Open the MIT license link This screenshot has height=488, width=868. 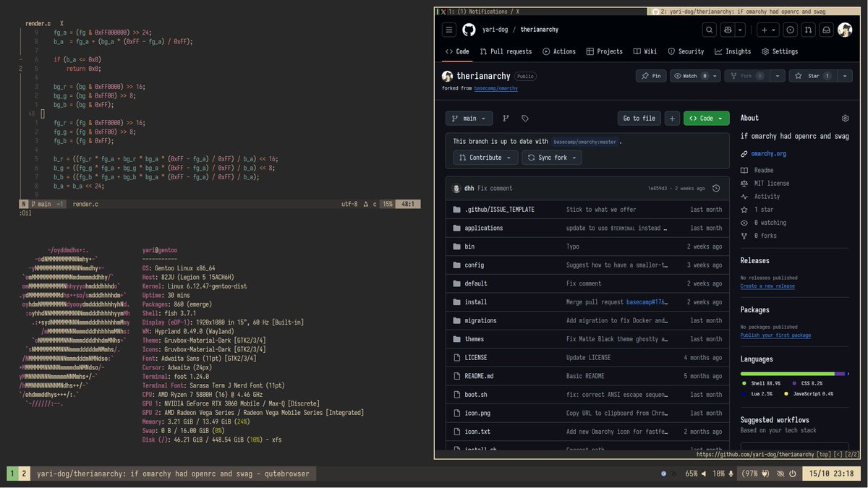coord(771,184)
